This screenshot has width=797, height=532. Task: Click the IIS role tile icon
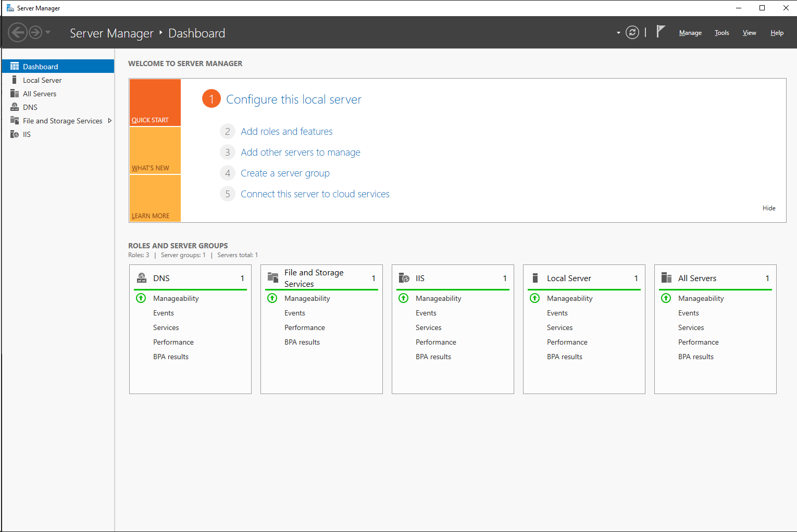404,278
